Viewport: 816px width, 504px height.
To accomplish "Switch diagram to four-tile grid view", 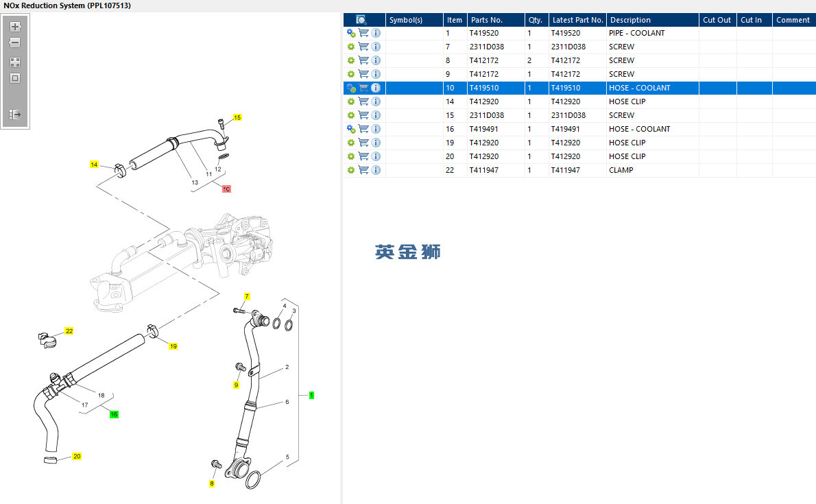I will pos(15,62).
